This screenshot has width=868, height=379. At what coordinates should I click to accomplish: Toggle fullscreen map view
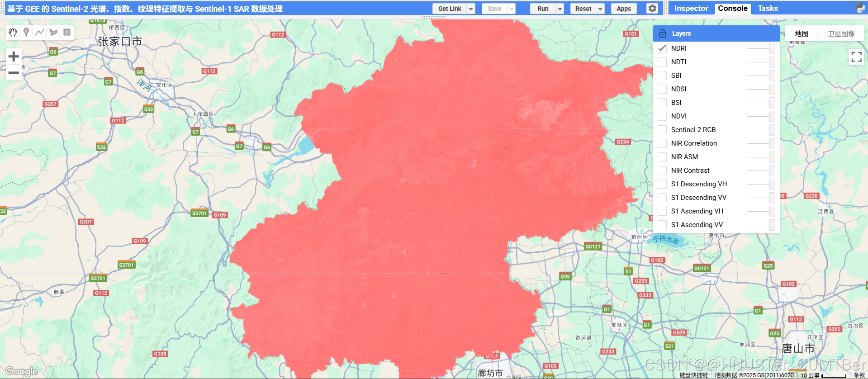point(856,57)
